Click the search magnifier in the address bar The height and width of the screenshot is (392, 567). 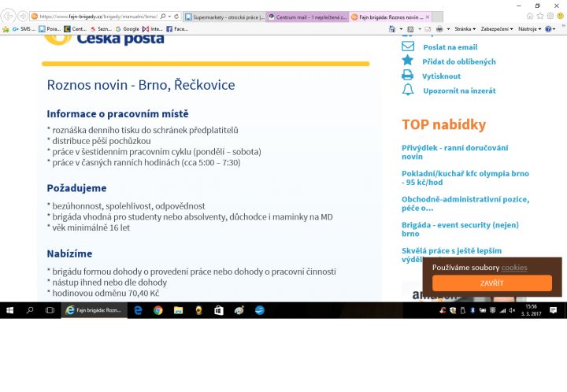pyautogui.click(x=163, y=17)
